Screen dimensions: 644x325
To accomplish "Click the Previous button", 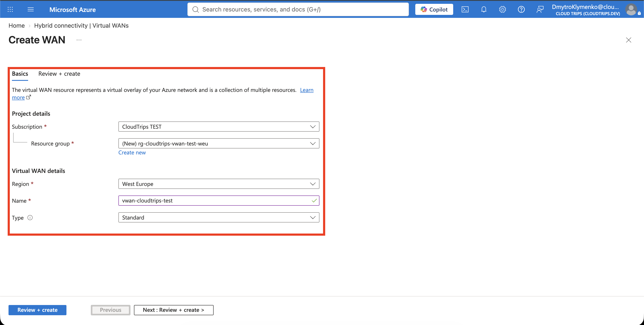I will (x=111, y=310).
